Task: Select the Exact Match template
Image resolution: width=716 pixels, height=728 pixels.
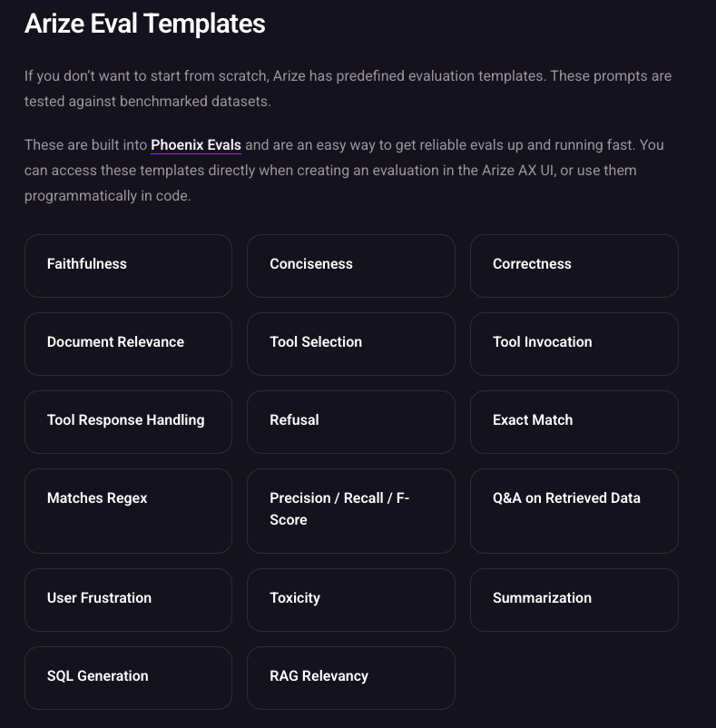Action: pyautogui.click(x=574, y=421)
